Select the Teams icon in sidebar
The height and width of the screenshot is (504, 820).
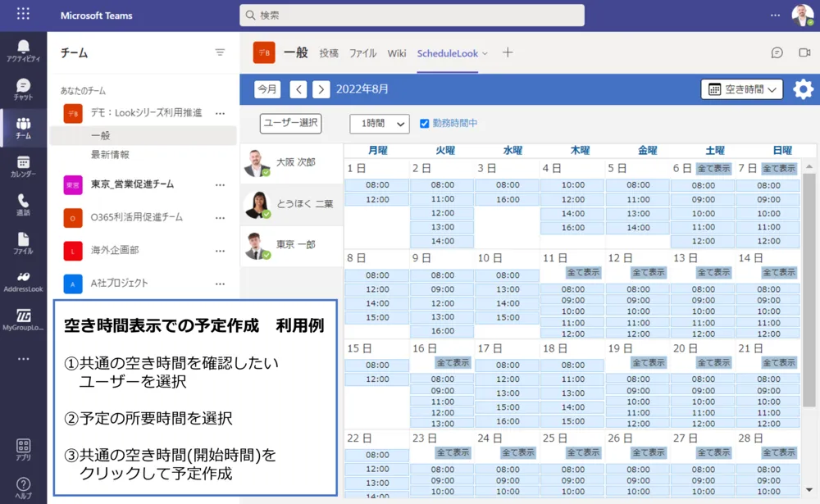(x=23, y=128)
